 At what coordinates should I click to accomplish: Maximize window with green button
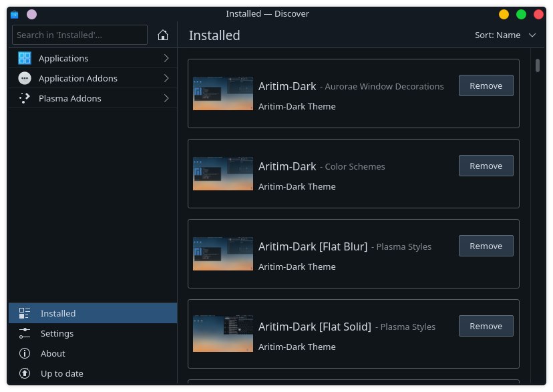tap(521, 15)
